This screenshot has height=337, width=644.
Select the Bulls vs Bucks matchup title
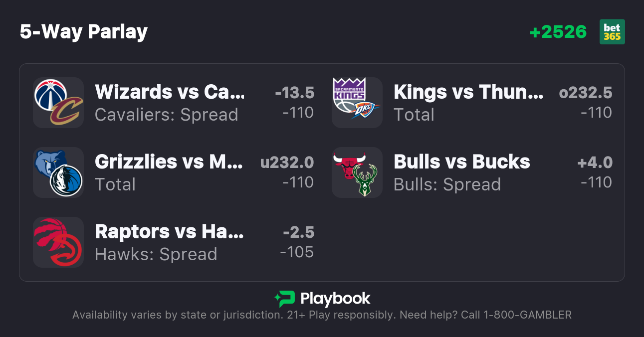461,162
